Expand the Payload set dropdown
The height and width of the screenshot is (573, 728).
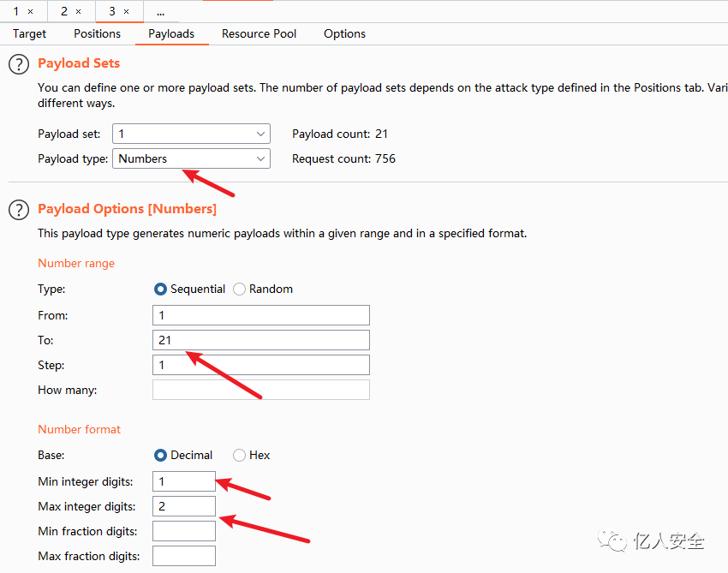click(x=191, y=134)
